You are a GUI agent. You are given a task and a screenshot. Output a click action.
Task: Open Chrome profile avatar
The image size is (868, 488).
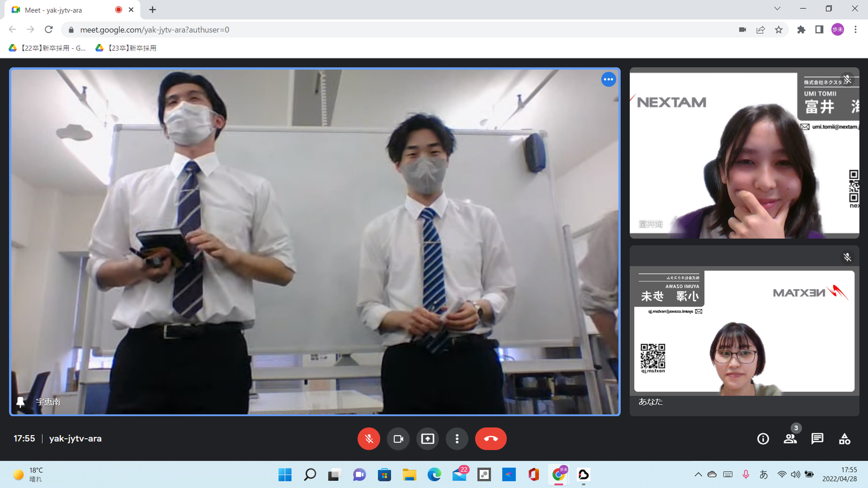click(x=837, y=30)
